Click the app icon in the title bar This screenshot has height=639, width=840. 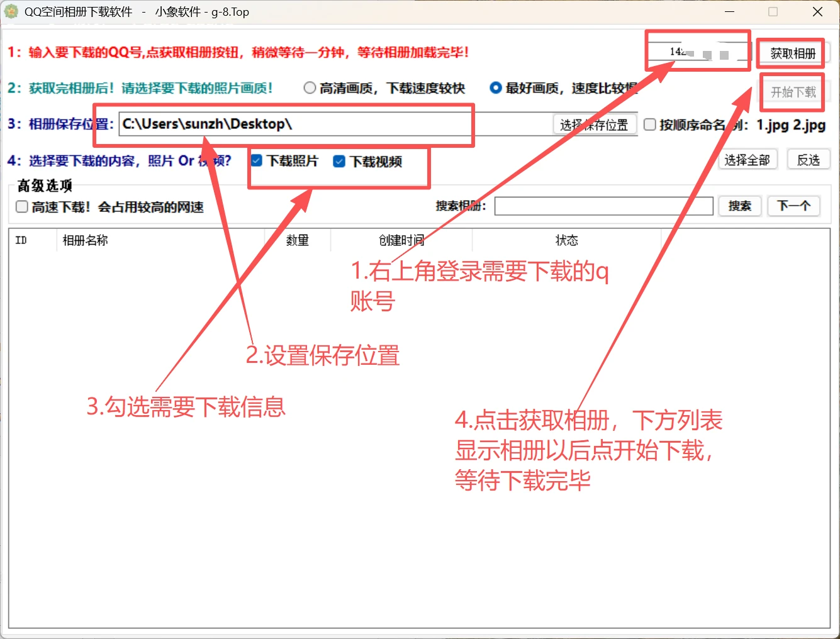coord(11,11)
